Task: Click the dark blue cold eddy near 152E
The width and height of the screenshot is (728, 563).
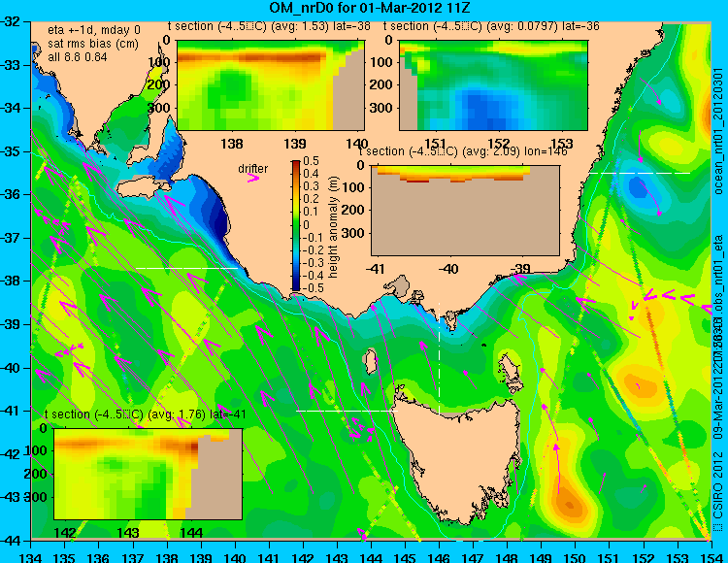Action: click(x=638, y=187)
